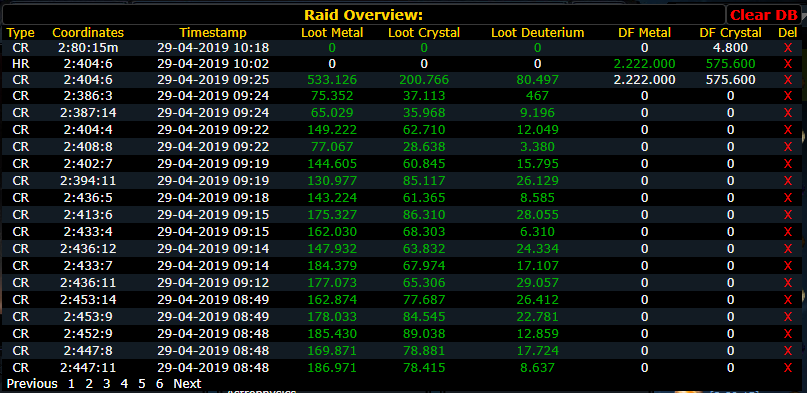The height and width of the screenshot is (393, 807).
Task: Click the Raid Overview title
Action: [363, 15]
